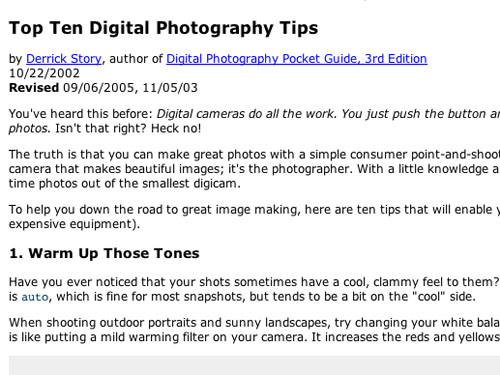Click the paragraph starting 'The truth is'
Screen dimensions: 500x375
[254, 169]
